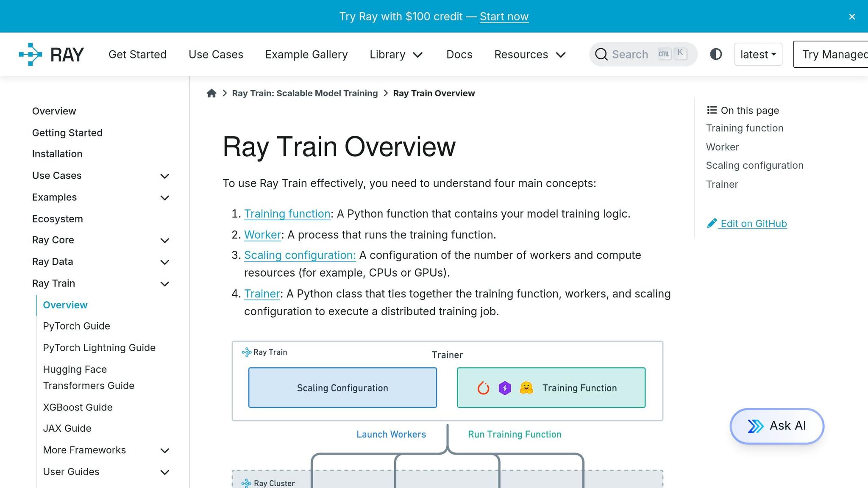Open the Training function link in the list

(x=287, y=213)
